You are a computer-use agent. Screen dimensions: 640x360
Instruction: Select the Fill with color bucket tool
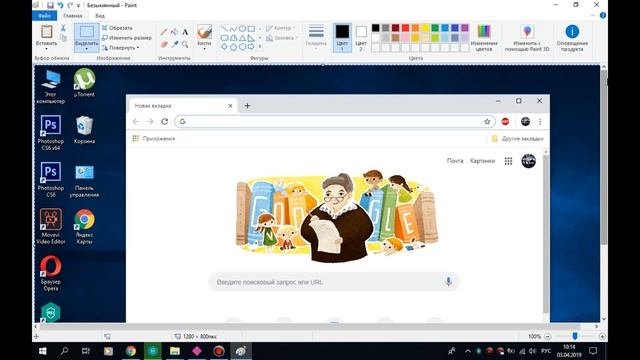[175, 32]
